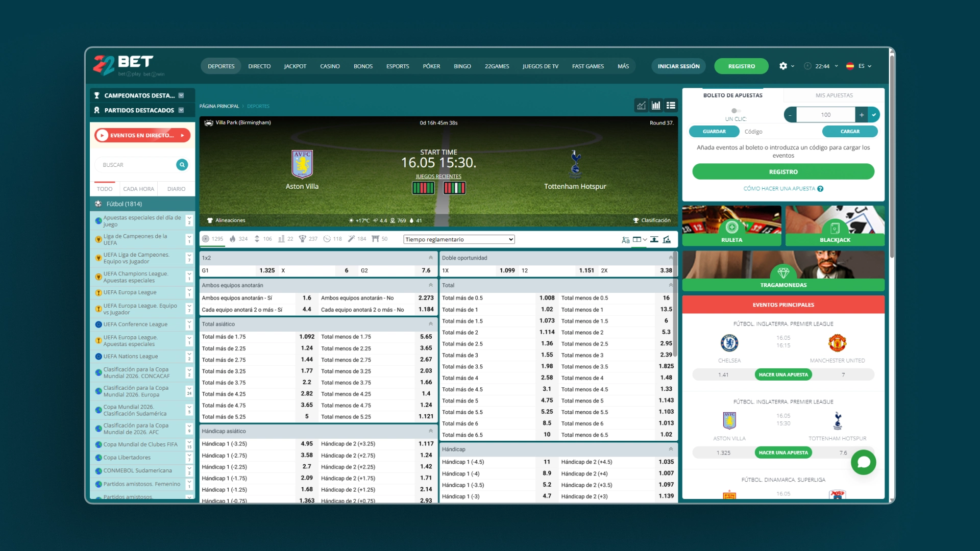Image resolution: width=980 pixels, height=551 pixels.
Task: Click the 22BET logo
Action: point(128,66)
